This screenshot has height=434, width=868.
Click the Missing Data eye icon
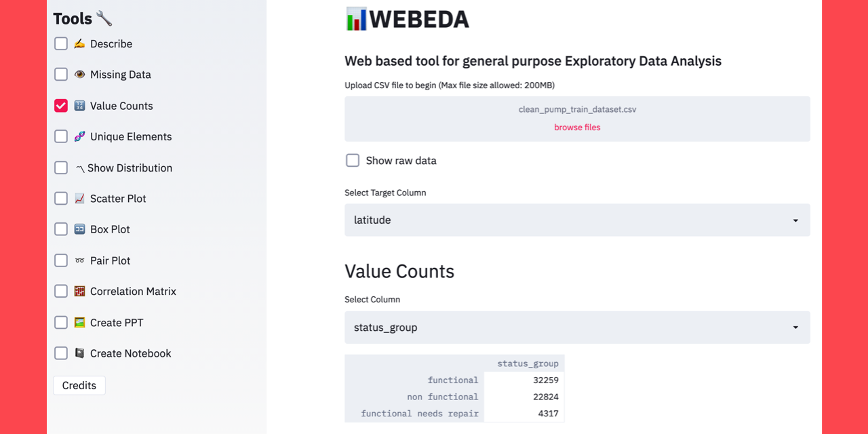click(x=79, y=75)
